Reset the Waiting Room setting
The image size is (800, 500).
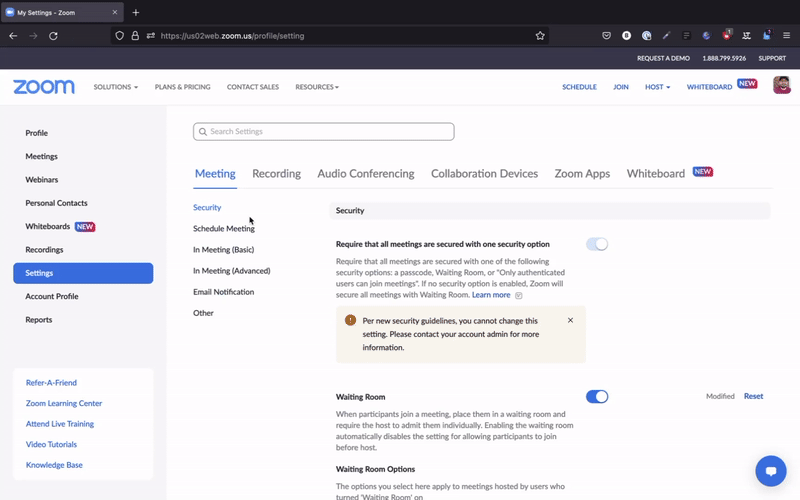click(754, 396)
